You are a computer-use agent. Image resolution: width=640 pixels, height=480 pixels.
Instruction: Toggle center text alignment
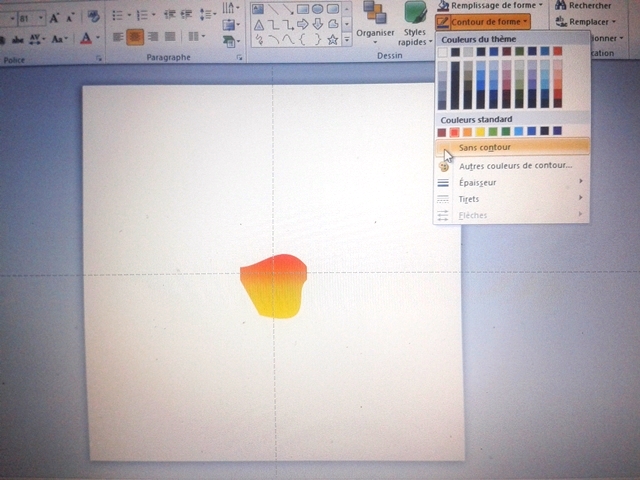[x=134, y=38]
